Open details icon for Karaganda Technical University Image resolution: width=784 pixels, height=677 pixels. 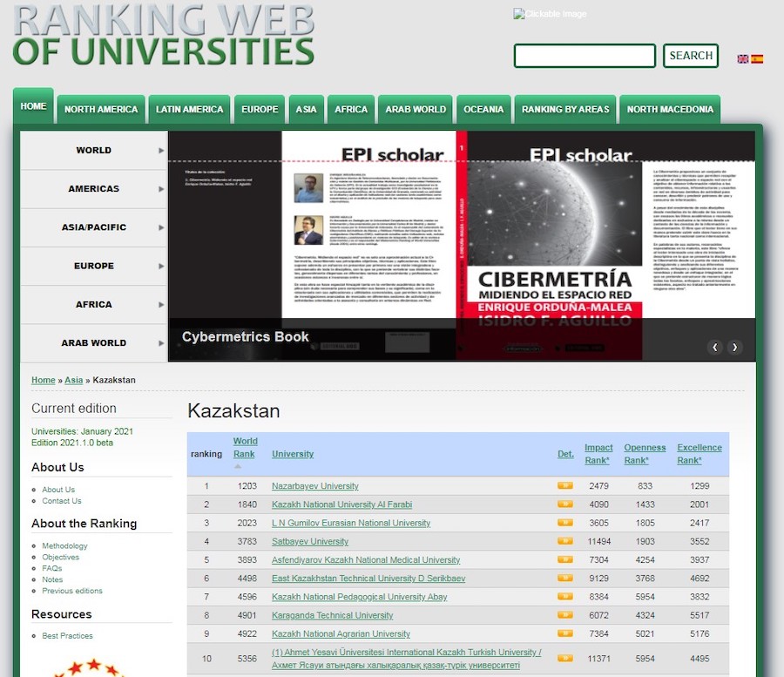click(x=565, y=615)
